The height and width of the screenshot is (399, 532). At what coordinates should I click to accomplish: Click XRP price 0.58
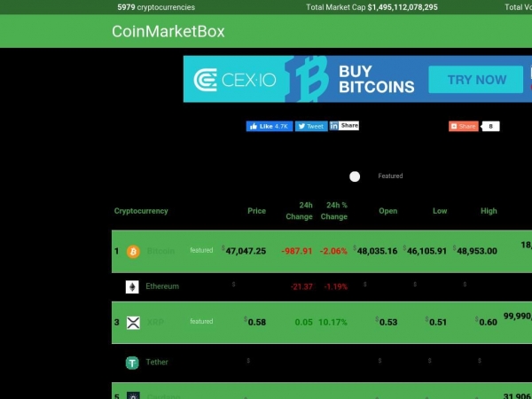point(255,322)
